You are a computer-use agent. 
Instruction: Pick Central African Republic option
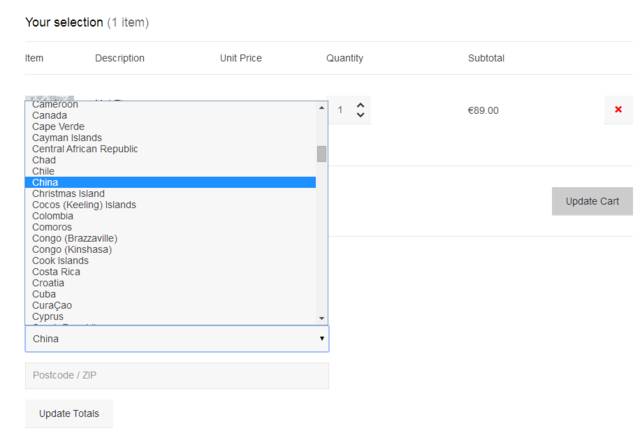point(85,149)
